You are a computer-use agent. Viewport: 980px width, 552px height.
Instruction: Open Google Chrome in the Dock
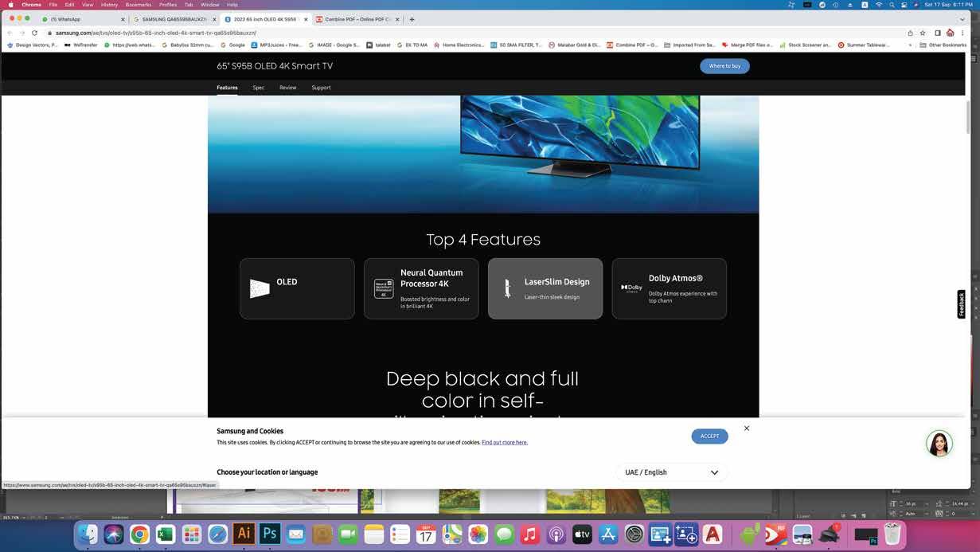coord(139,534)
